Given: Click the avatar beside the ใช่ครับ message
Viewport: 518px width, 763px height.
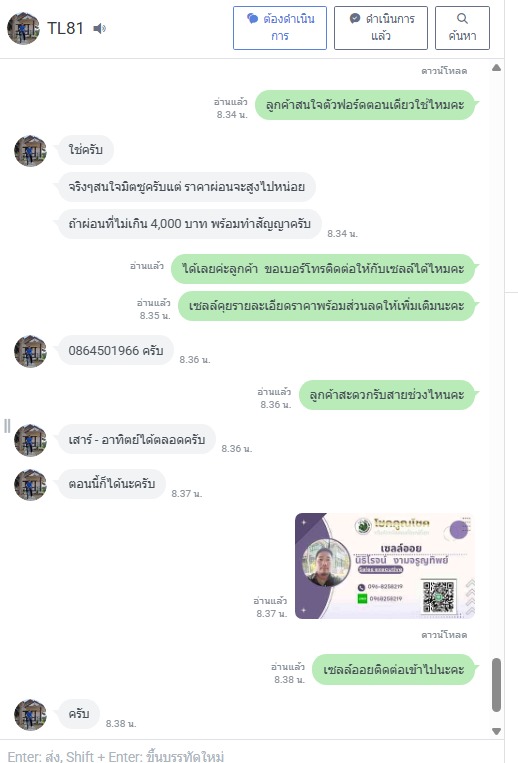Looking at the screenshot, I should point(30,151).
